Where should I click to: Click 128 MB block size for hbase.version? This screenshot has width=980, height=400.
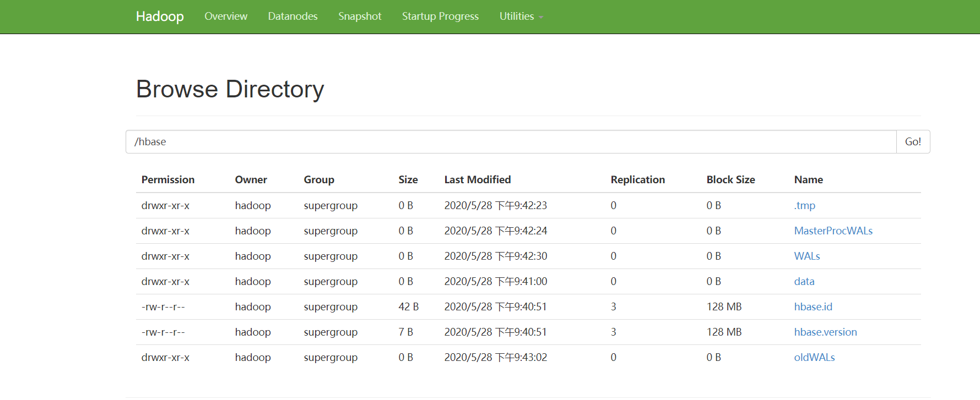(724, 332)
